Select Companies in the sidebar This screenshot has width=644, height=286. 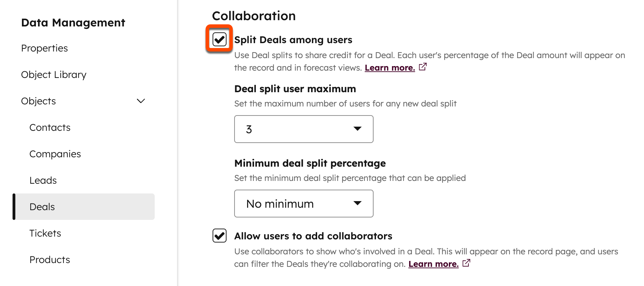(55, 154)
